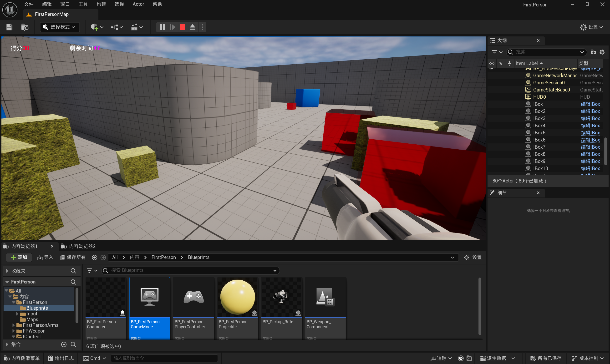The image size is (610, 364).
Task: Open outliner settings gear
Action: 602,52
